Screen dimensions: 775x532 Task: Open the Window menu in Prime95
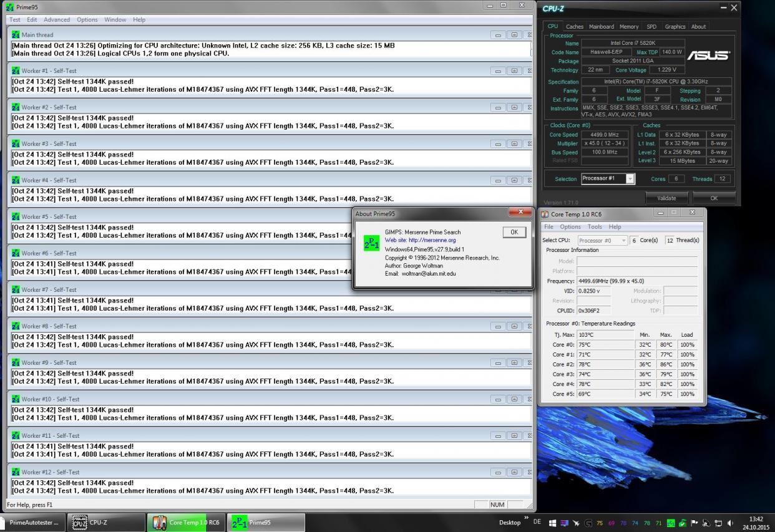[x=115, y=19]
